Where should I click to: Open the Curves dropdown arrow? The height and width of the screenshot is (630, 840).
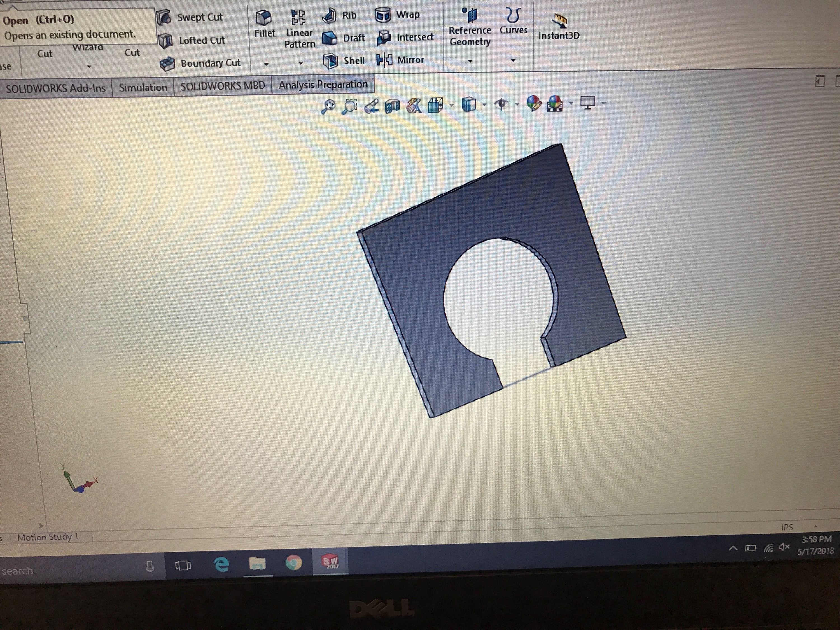[x=513, y=61]
